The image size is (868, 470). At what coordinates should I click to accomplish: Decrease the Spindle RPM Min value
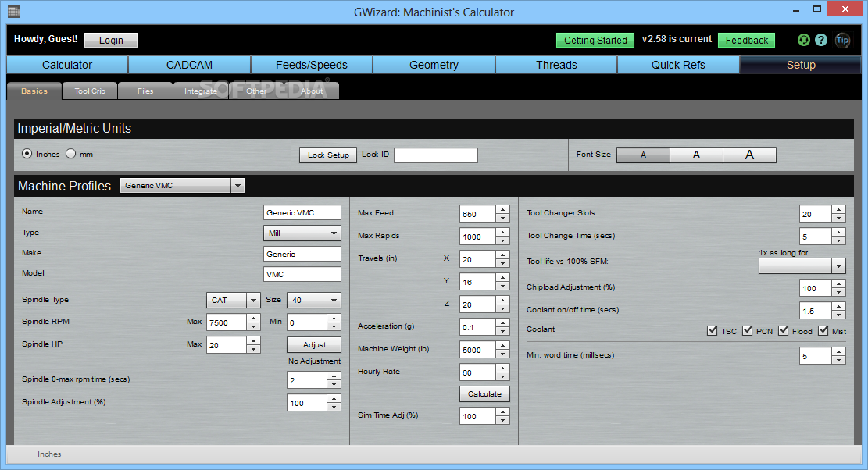click(x=334, y=327)
